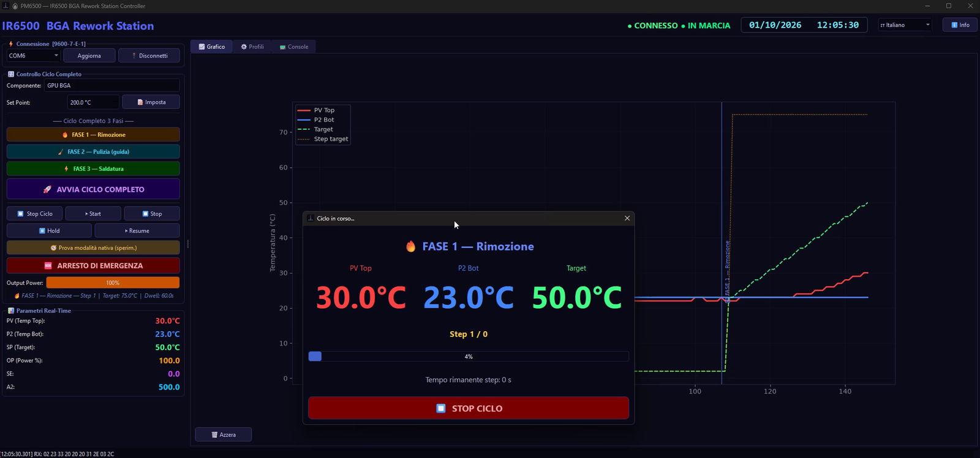Switch to the Console tab
This screenshot has height=458, width=980.
coord(294,47)
